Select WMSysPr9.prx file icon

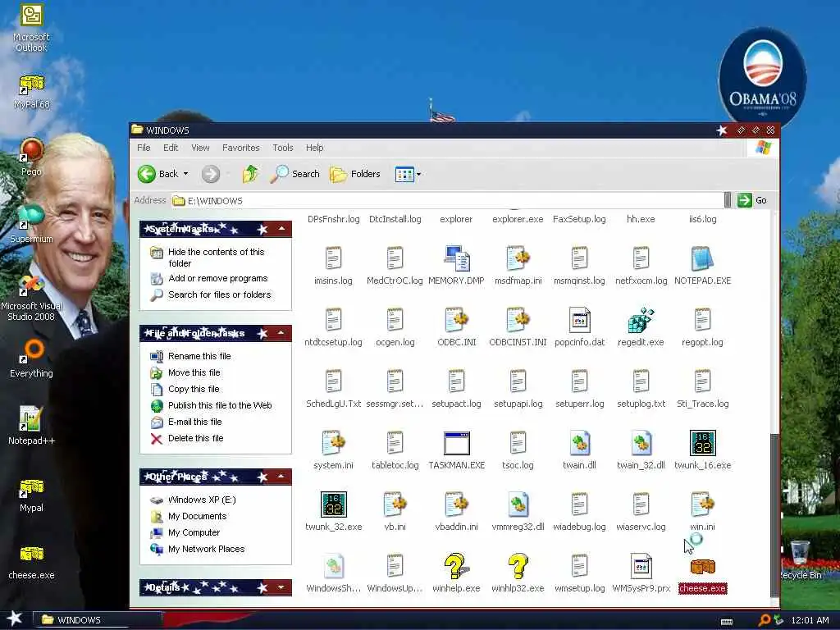coord(641,566)
